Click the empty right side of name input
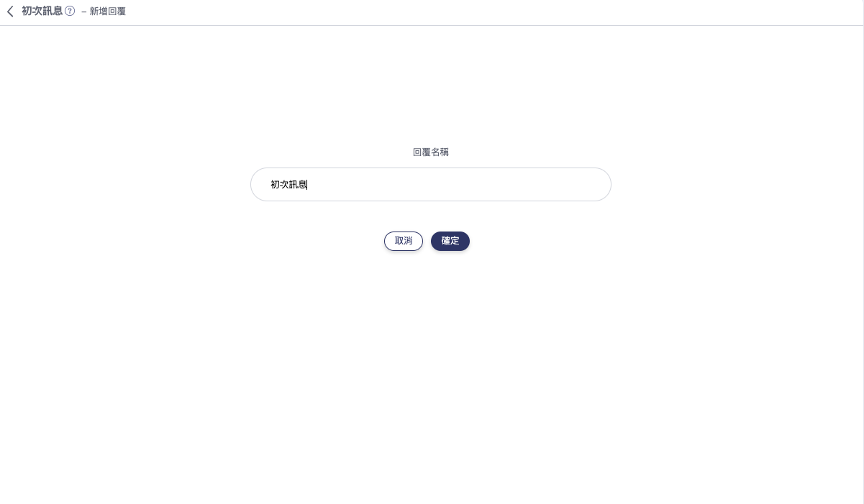The height and width of the screenshot is (504, 864). point(504,185)
